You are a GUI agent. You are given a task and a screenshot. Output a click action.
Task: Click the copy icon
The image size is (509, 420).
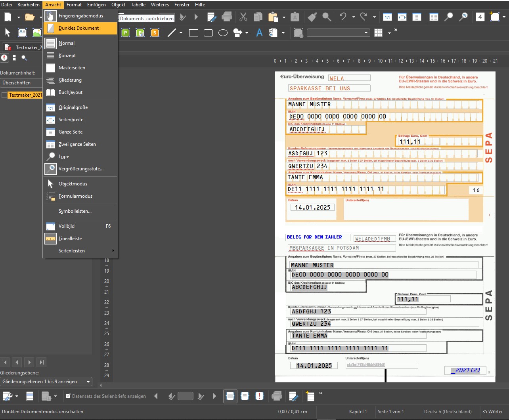point(258,17)
